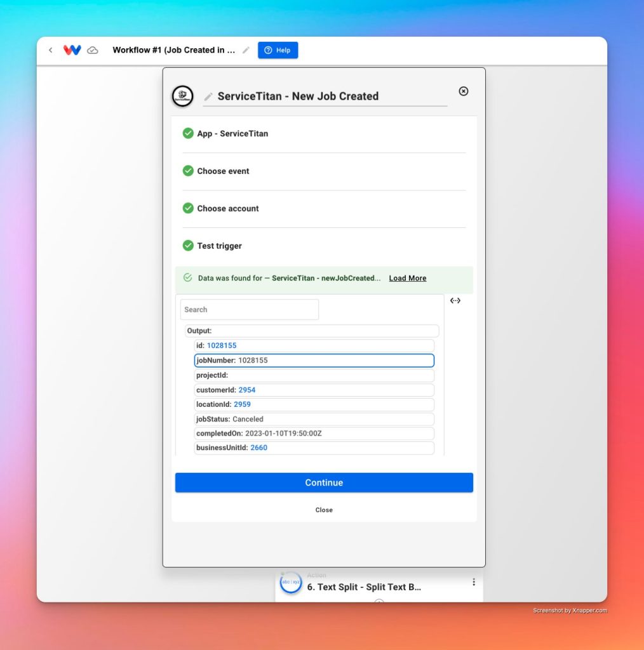The image size is (644, 650).
Task: Click the Load More link
Action: 408,278
